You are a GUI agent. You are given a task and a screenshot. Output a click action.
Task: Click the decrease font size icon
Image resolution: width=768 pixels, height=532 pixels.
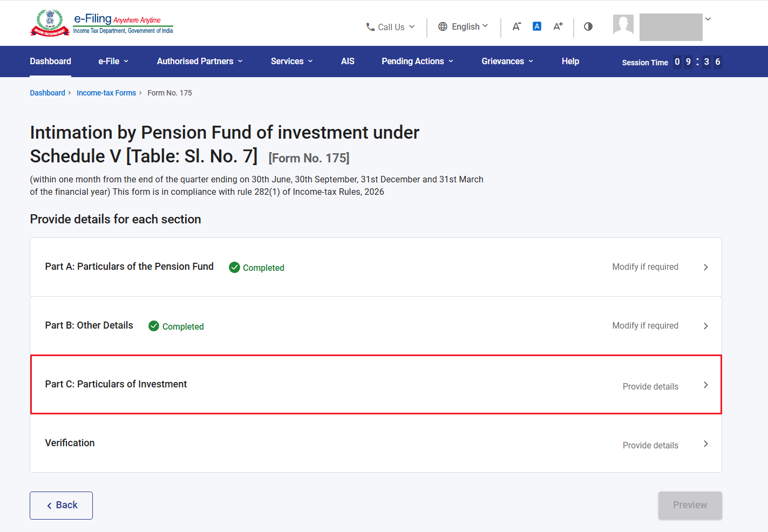(516, 26)
